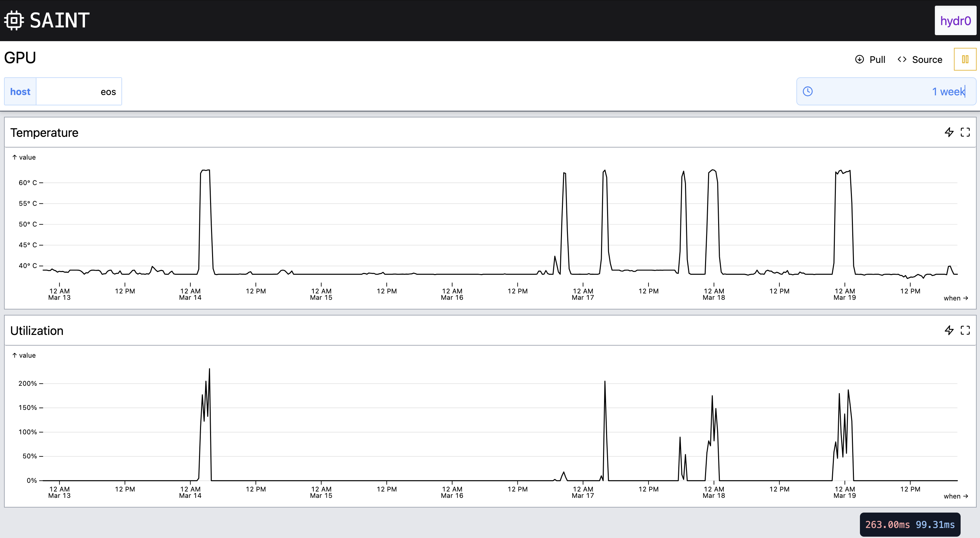Click the clock icon in the time range field

tap(808, 91)
